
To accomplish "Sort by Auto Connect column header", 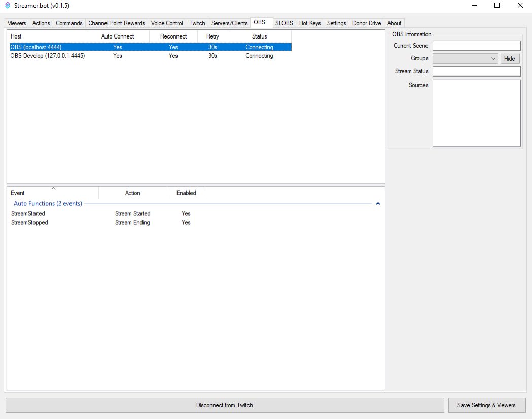I will 118,36.
